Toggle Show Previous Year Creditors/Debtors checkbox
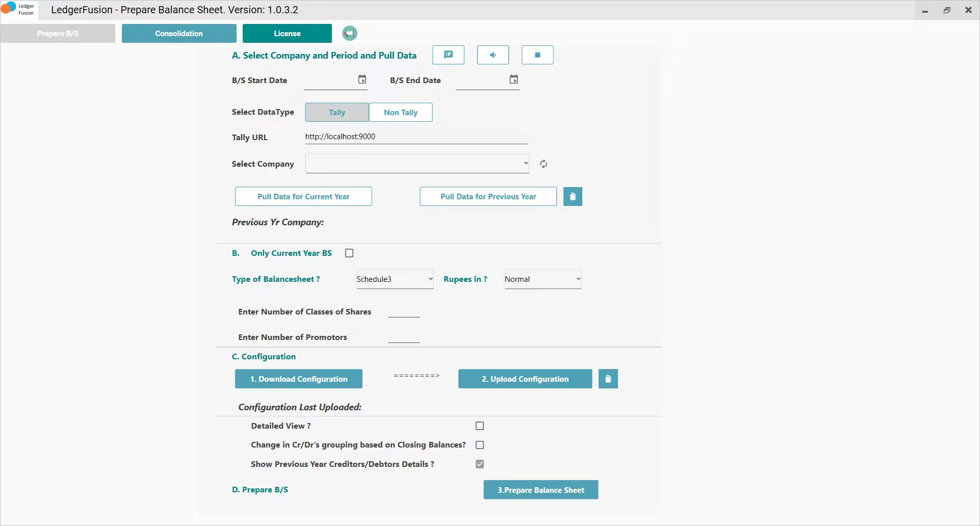The image size is (980, 526). [x=480, y=464]
